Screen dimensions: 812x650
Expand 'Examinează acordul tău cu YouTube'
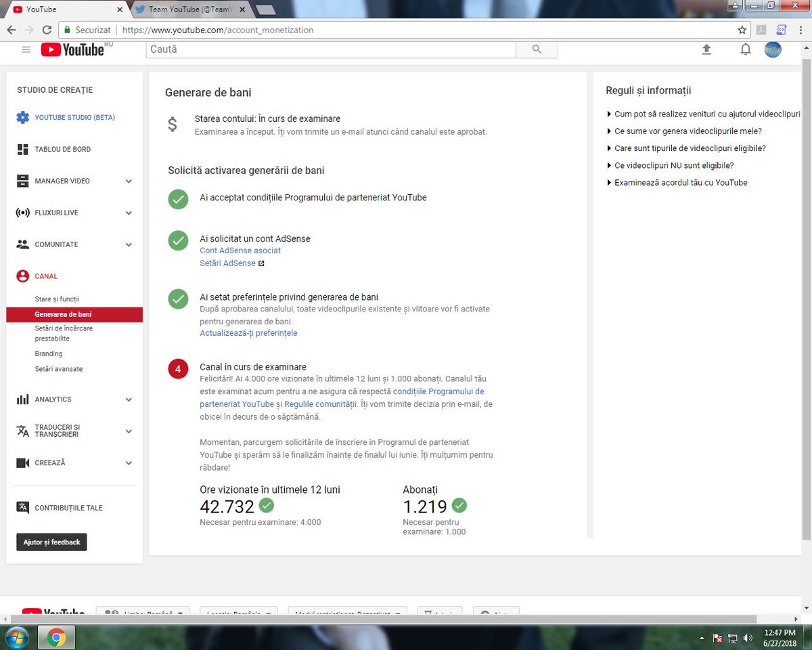pyautogui.click(x=677, y=182)
